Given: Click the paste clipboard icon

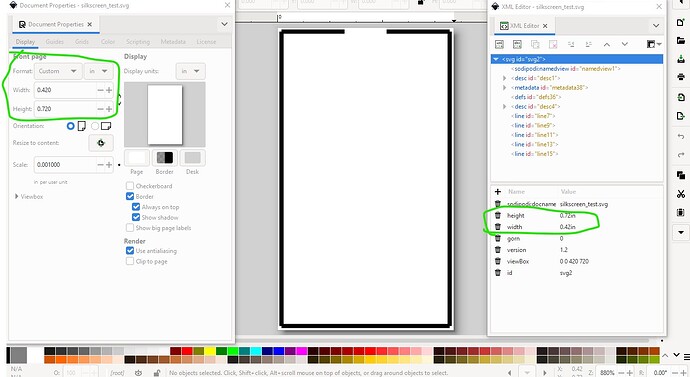Looking at the screenshot, I should pyautogui.click(x=681, y=212).
